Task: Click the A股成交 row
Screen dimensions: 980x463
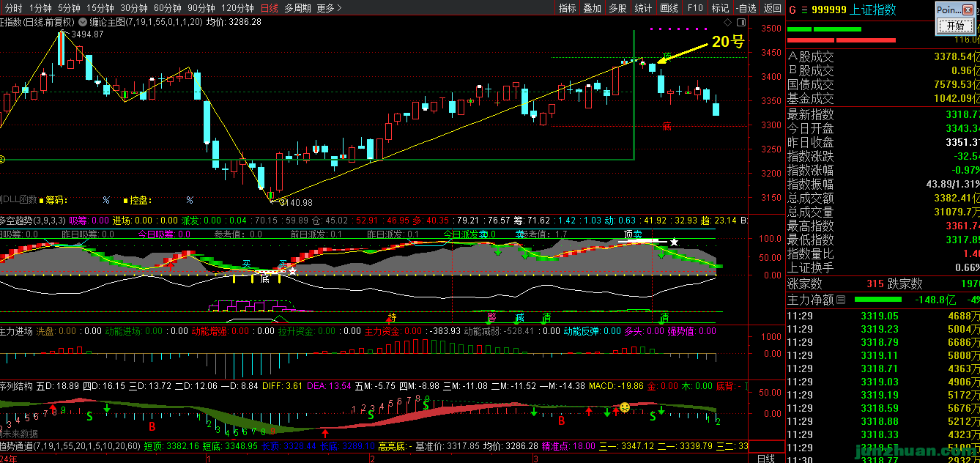Action: (883, 56)
